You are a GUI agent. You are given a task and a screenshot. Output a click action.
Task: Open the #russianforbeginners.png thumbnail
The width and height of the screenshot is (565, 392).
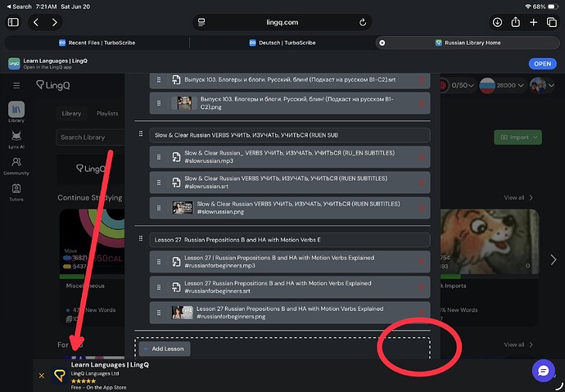(183, 313)
